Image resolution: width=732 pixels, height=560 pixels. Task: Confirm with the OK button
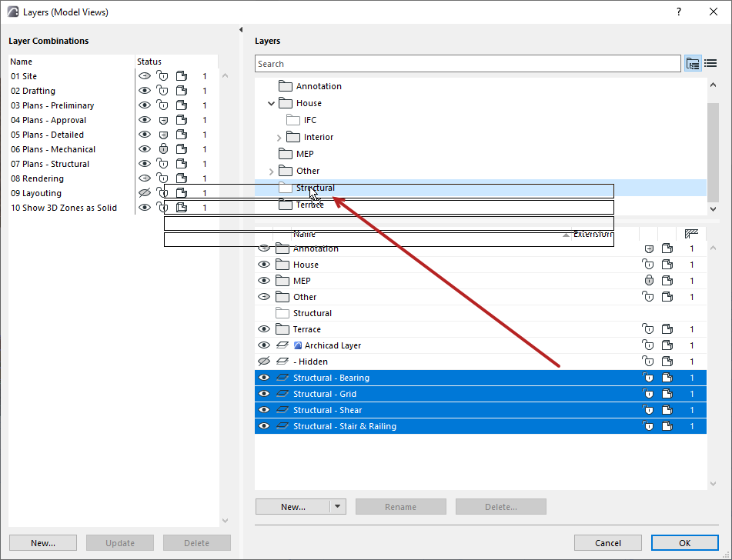685,543
